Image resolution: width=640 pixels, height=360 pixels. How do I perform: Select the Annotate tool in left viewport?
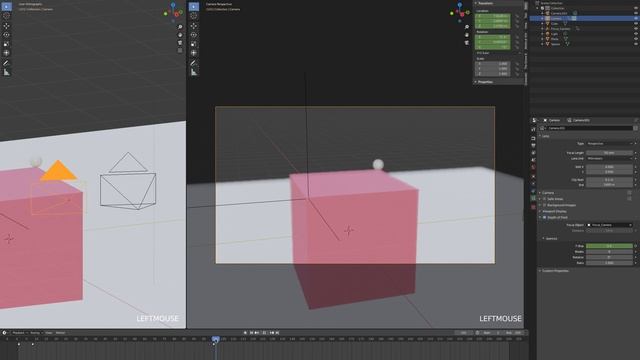tap(7, 63)
